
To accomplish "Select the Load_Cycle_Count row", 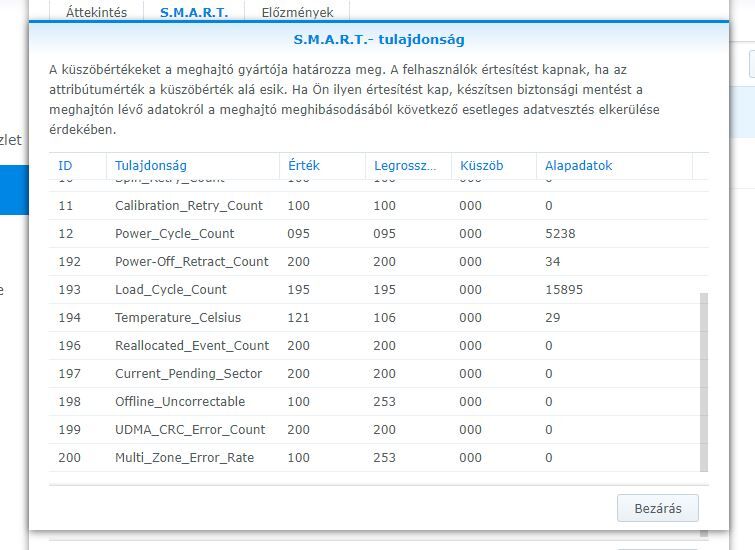I will click(x=378, y=289).
